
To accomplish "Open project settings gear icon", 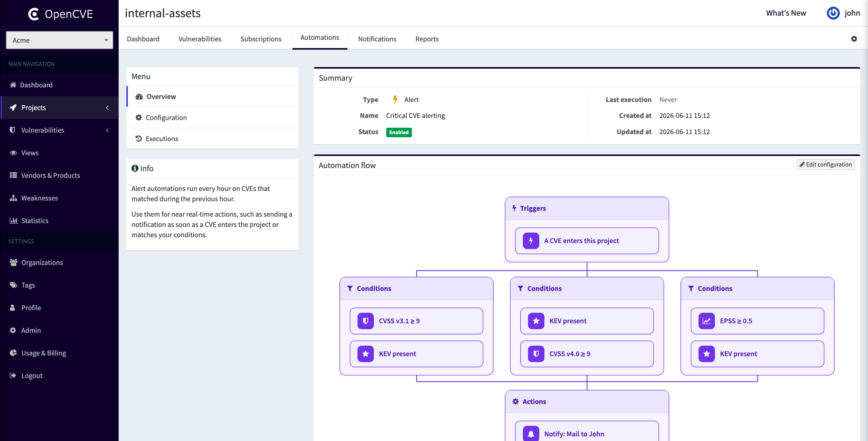I will tap(854, 39).
